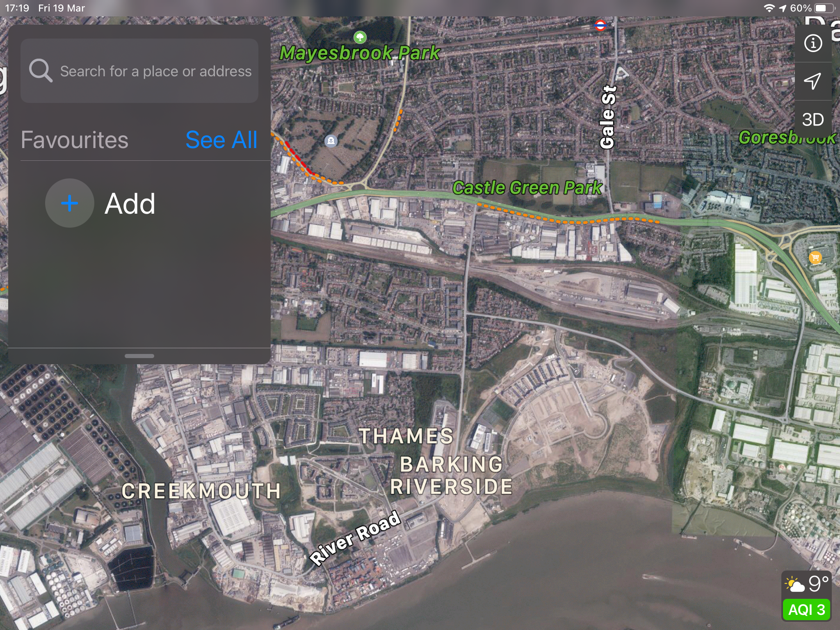The height and width of the screenshot is (630, 840).
Task: Select the Creekmouth area label
Action: [201, 491]
